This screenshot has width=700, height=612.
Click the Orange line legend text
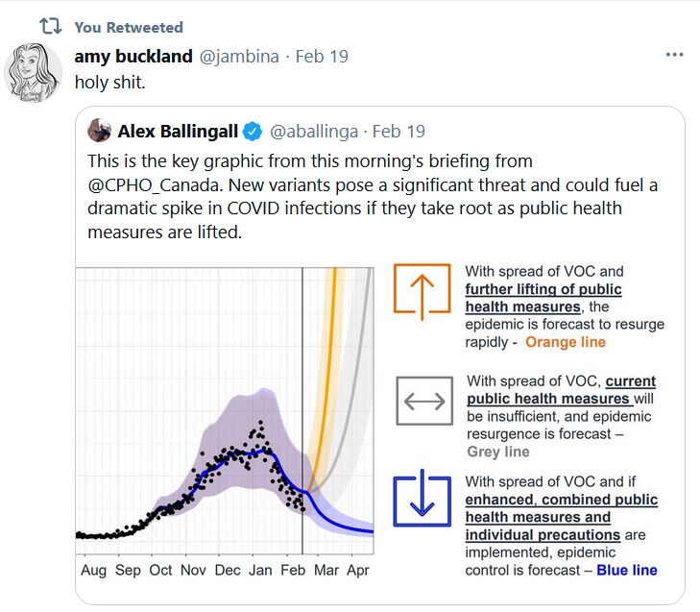(x=566, y=342)
